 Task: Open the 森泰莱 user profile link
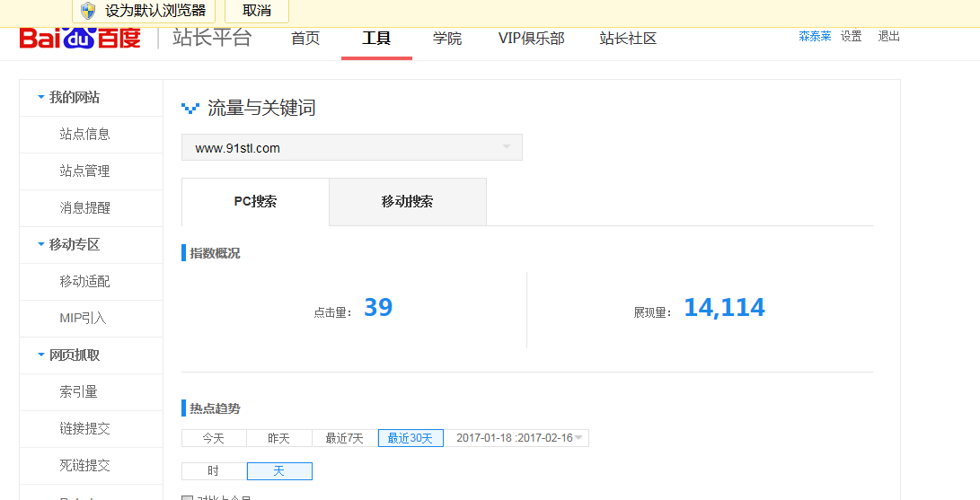point(815,36)
